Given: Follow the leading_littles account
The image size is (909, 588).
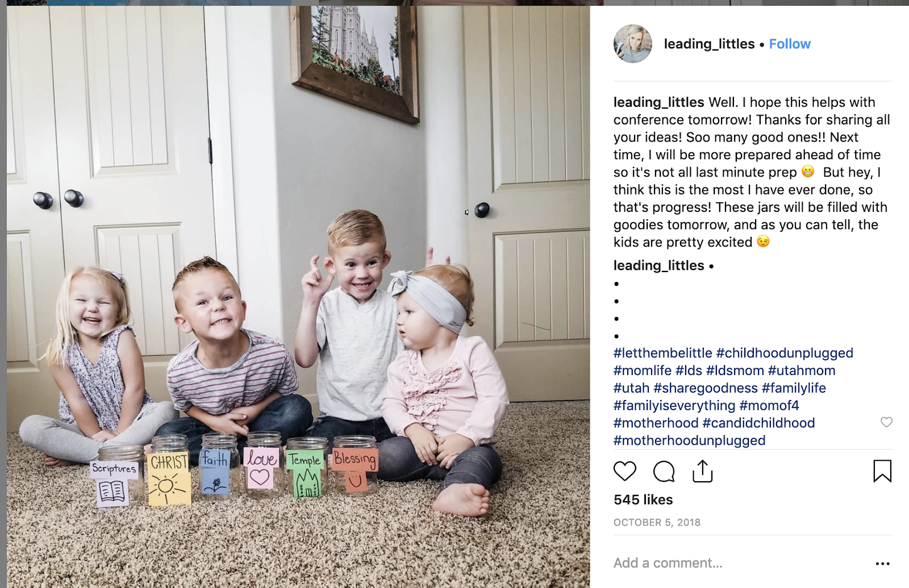Looking at the screenshot, I should [x=790, y=44].
